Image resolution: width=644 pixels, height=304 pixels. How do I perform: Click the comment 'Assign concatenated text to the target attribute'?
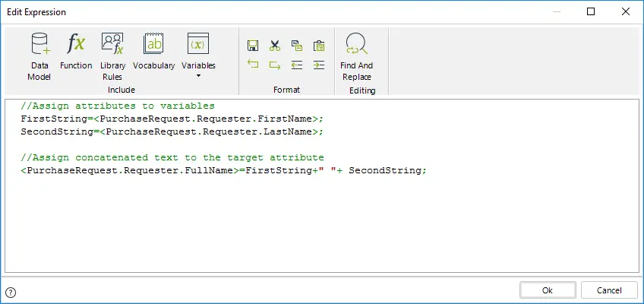tap(172, 157)
